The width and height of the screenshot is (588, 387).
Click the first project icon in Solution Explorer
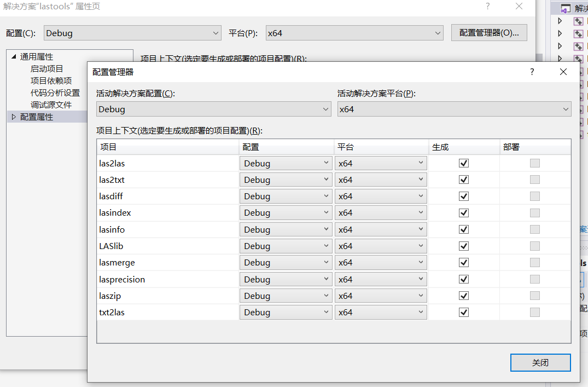(x=577, y=21)
